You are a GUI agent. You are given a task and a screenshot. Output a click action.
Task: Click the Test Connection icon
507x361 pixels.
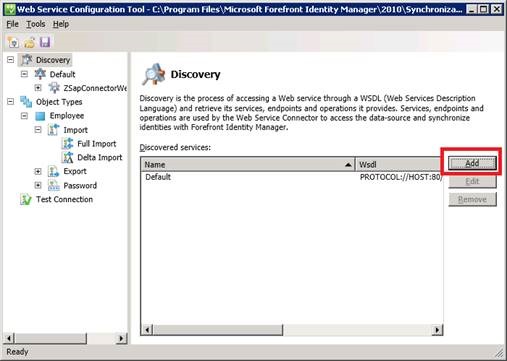pyautogui.click(x=26, y=199)
